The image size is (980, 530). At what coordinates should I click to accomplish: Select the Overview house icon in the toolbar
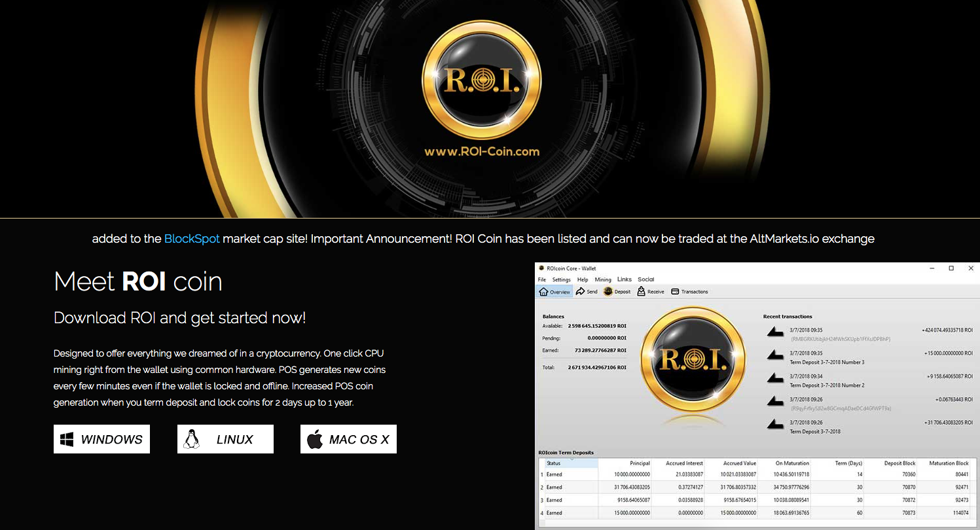click(x=543, y=292)
